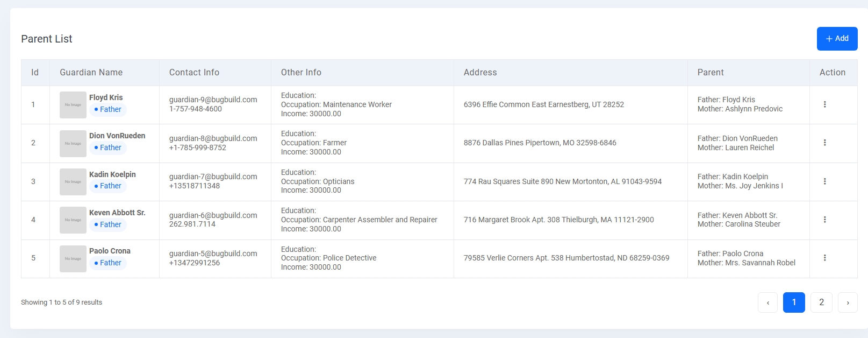Open action menu for Dion VonRueden row
Screen dimensions: 868x338
tap(824, 143)
